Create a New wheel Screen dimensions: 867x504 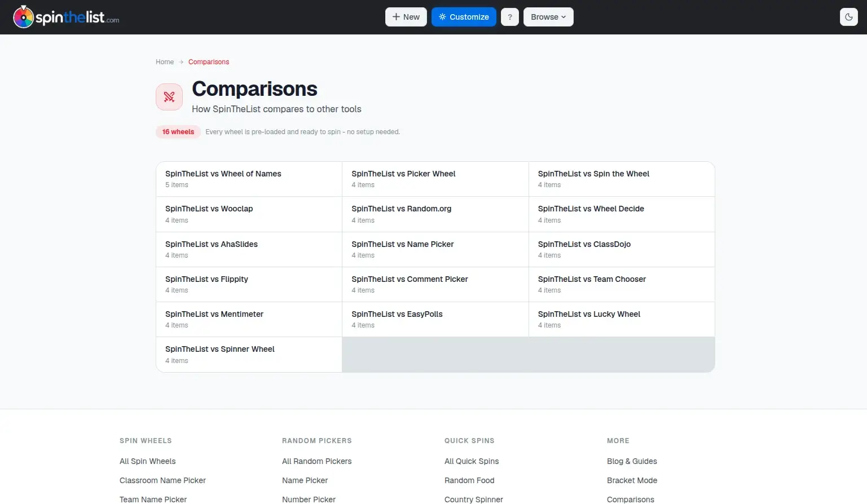click(x=406, y=17)
